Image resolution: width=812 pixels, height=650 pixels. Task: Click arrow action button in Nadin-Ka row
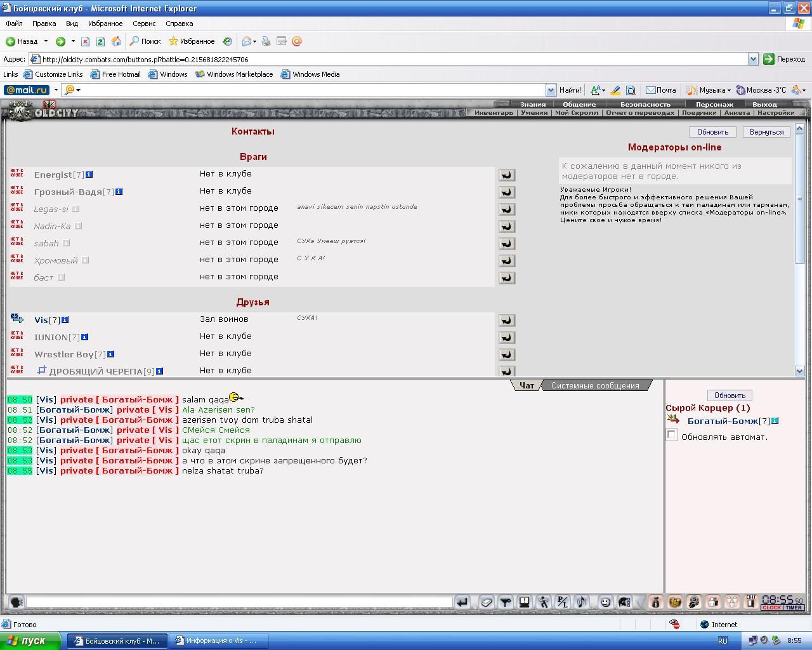(x=507, y=227)
